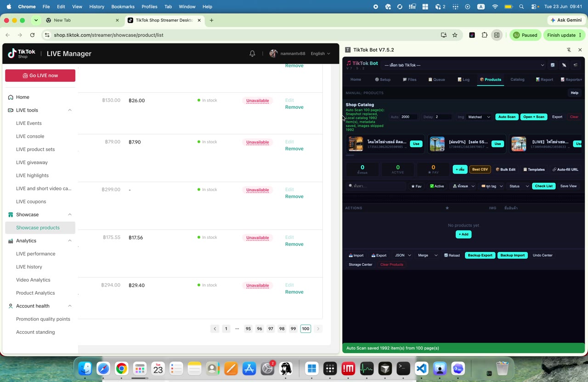588x382 pixels.
Task: Click the first catalog card product thumbnail
Action: click(x=356, y=144)
